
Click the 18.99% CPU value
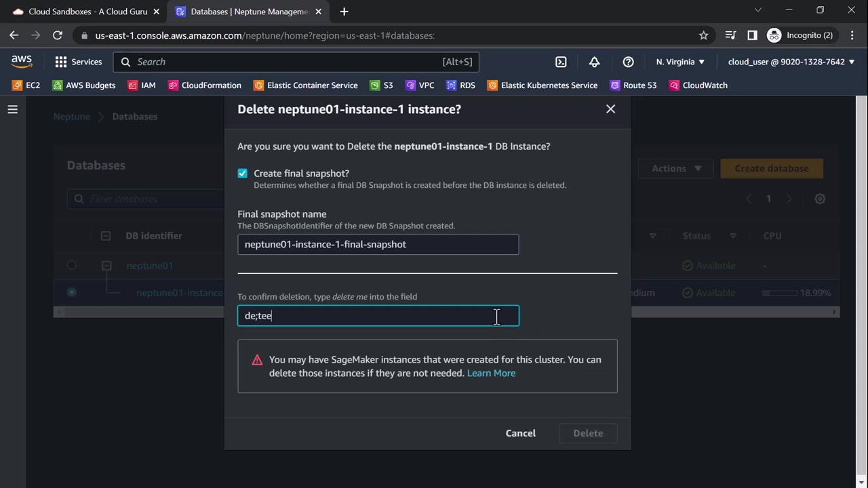[x=815, y=293]
